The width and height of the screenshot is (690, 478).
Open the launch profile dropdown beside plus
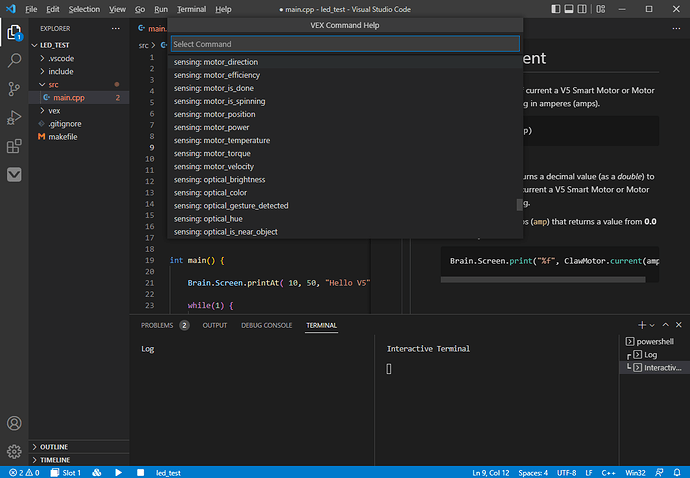(653, 325)
